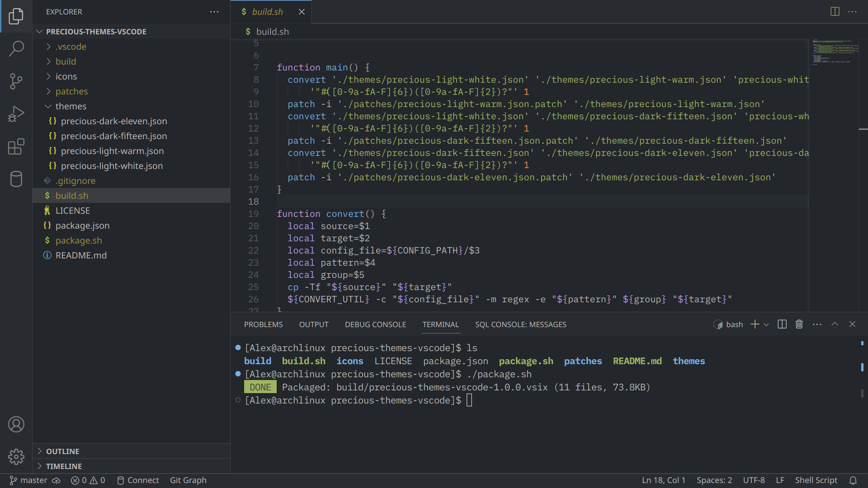
Task: Open the database console icon in activity bar
Action: 16,179
